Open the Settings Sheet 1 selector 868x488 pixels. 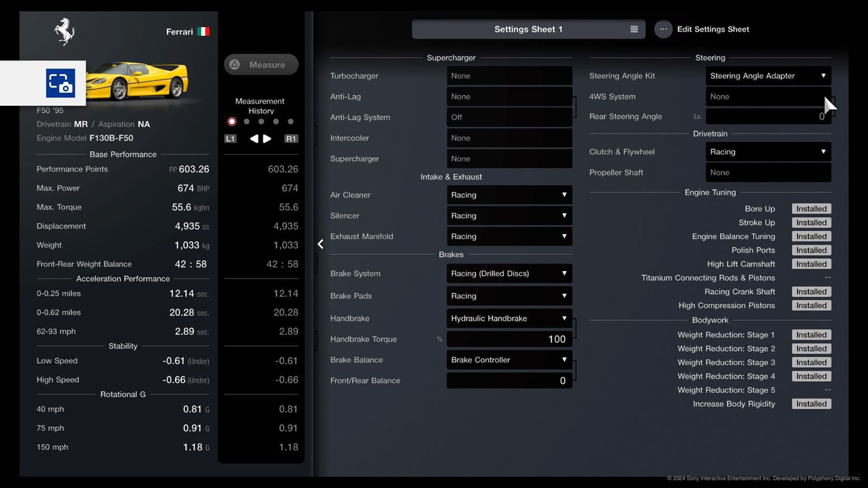(x=528, y=29)
